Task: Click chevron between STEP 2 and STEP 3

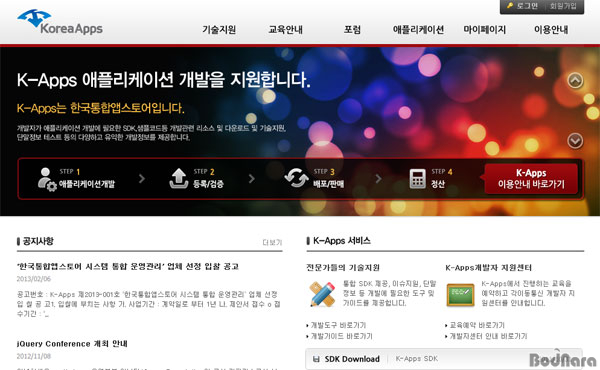Action: pos(251,179)
